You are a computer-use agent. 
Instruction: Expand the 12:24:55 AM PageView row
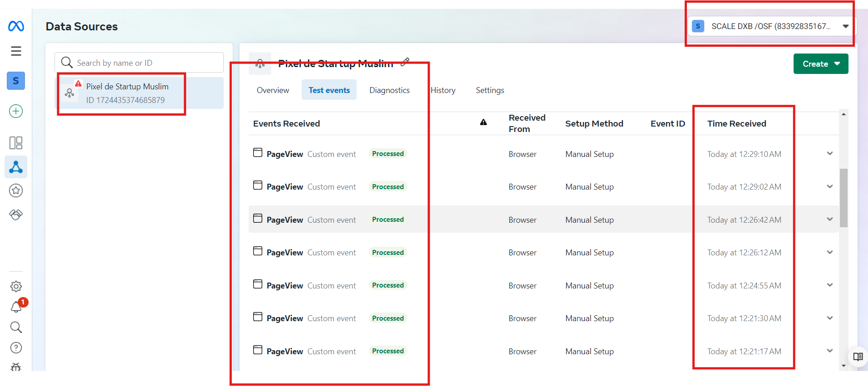click(830, 285)
